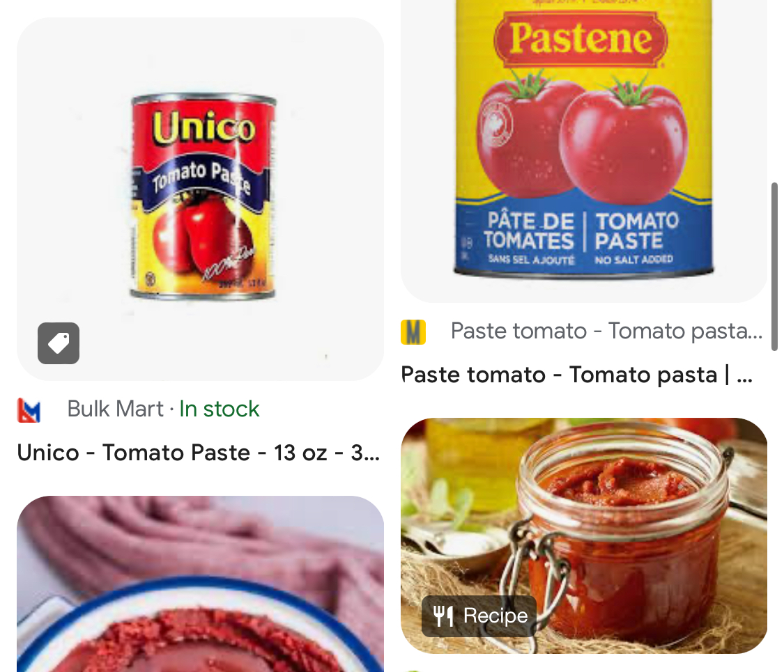784x672 pixels.
Task: Open the Unico Tomato Paste can image
Action: pyautogui.click(x=201, y=199)
